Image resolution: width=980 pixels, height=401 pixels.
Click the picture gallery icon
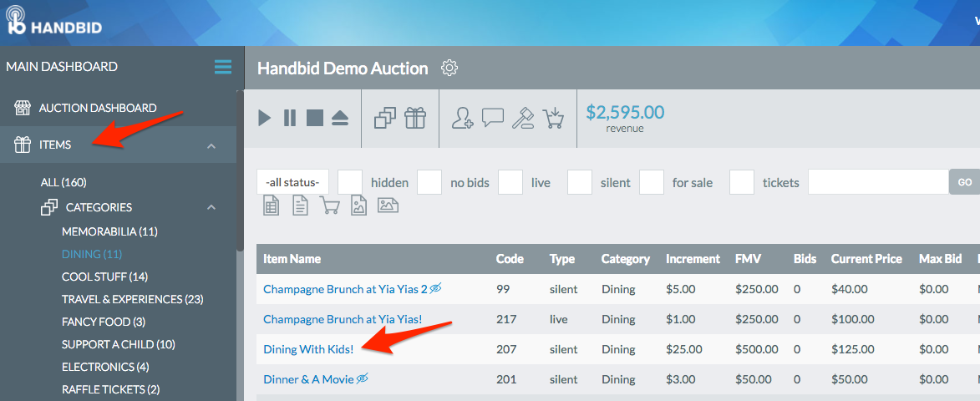point(388,205)
